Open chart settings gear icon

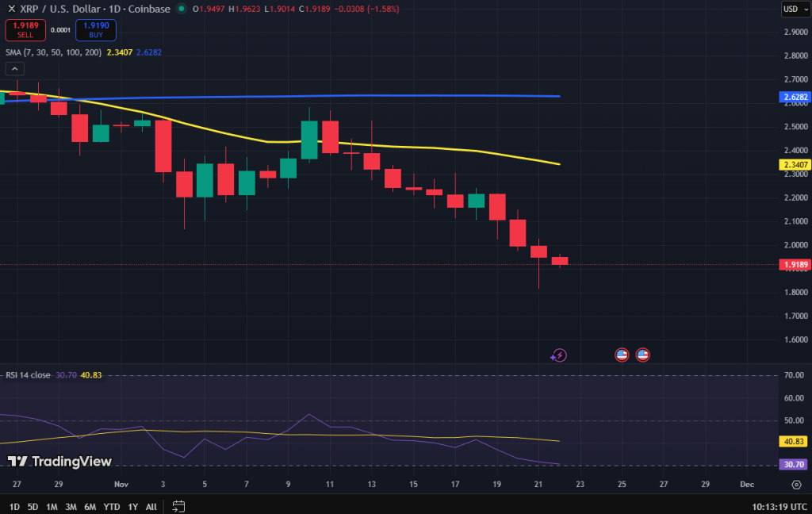[796, 485]
